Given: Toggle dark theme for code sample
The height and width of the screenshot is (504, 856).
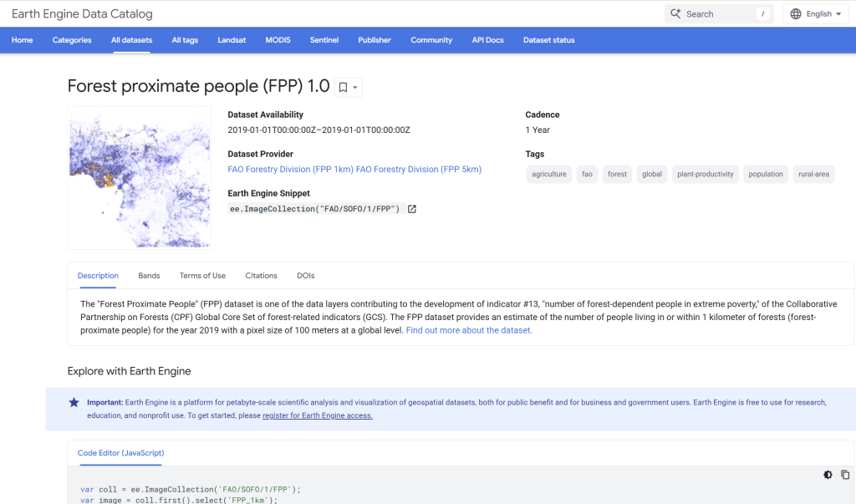Looking at the screenshot, I should [x=828, y=475].
